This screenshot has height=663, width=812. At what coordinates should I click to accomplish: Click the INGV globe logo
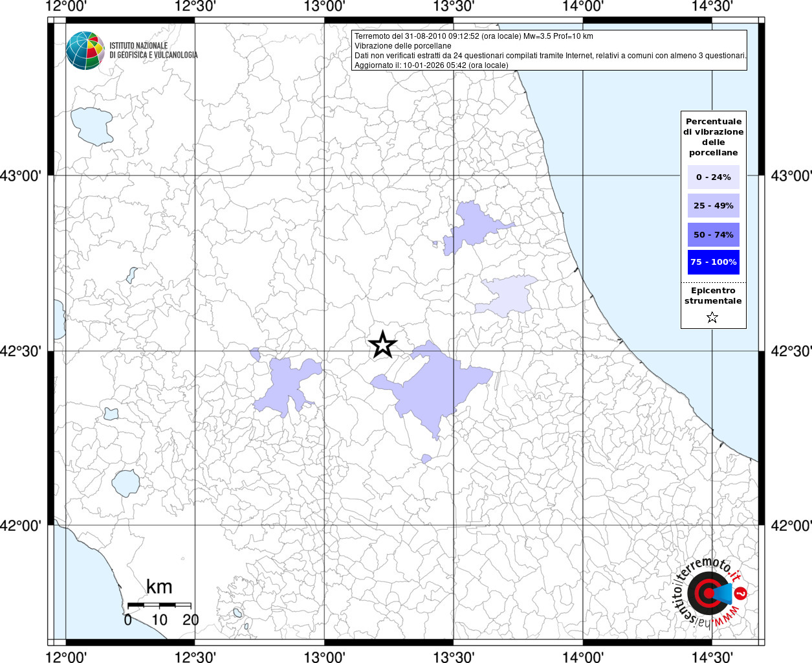click(85, 51)
